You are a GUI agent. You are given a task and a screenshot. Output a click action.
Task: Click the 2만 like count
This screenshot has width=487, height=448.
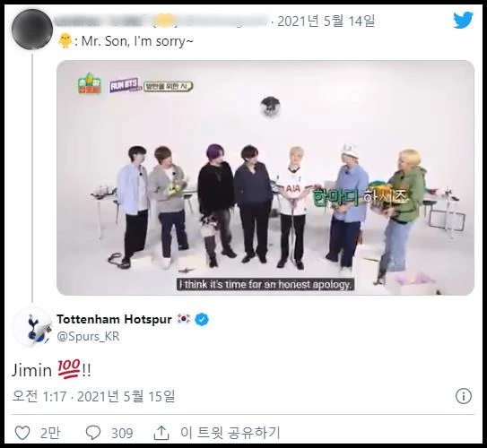coord(50,433)
